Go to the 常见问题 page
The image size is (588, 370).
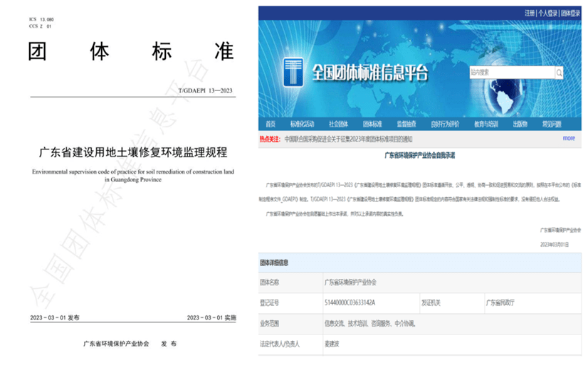point(552,124)
